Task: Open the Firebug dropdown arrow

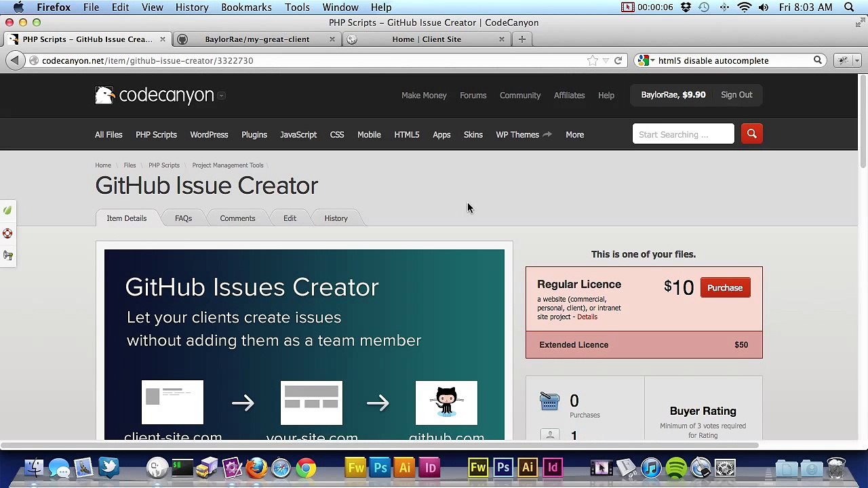Action: (x=856, y=60)
